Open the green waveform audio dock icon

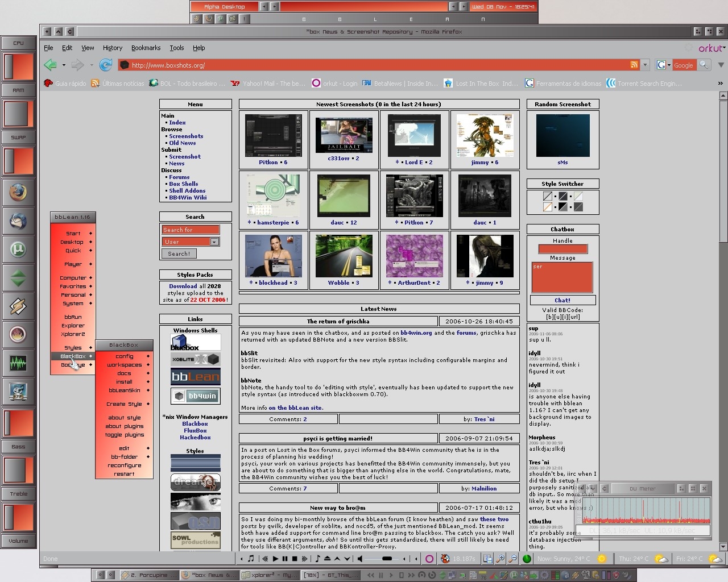[x=18, y=363]
